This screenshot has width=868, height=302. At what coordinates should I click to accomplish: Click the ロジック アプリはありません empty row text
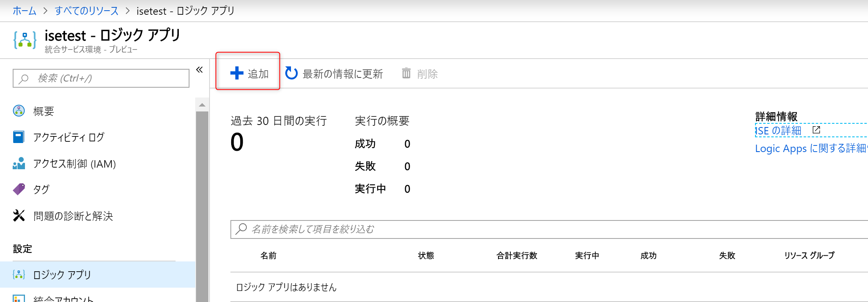point(286,287)
